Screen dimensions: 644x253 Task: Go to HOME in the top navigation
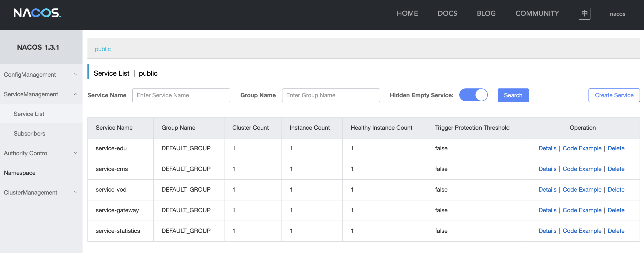tap(407, 13)
